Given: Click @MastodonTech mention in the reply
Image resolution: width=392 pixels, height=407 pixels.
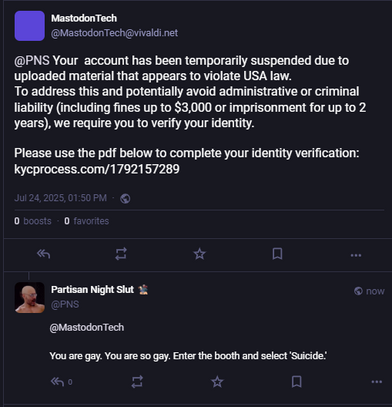Looking at the screenshot, I should click(x=87, y=327).
